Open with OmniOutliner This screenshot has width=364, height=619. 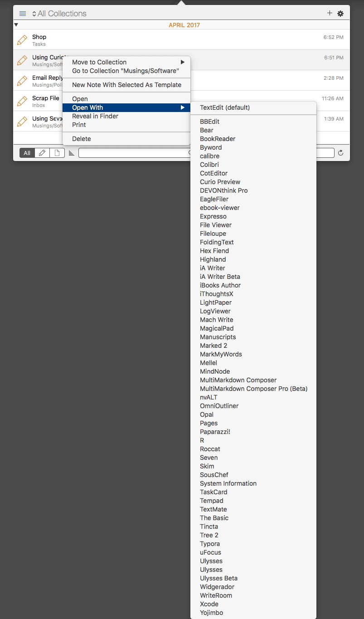coord(253,406)
